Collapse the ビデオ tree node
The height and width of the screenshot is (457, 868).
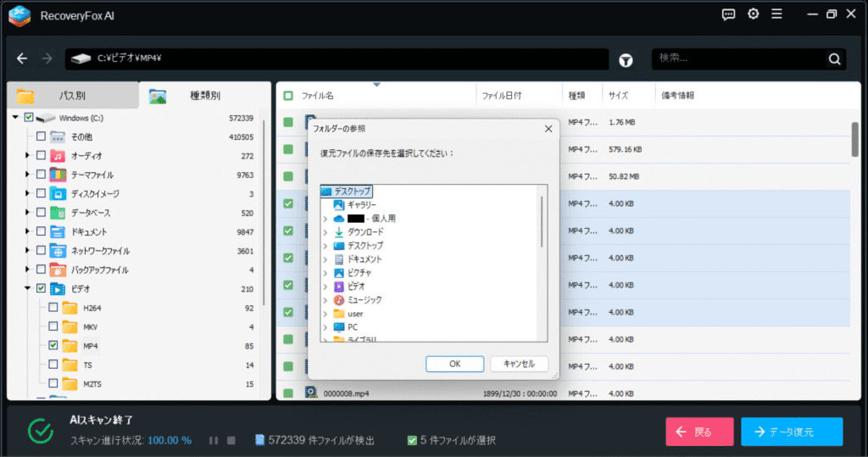(x=27, y=288)
